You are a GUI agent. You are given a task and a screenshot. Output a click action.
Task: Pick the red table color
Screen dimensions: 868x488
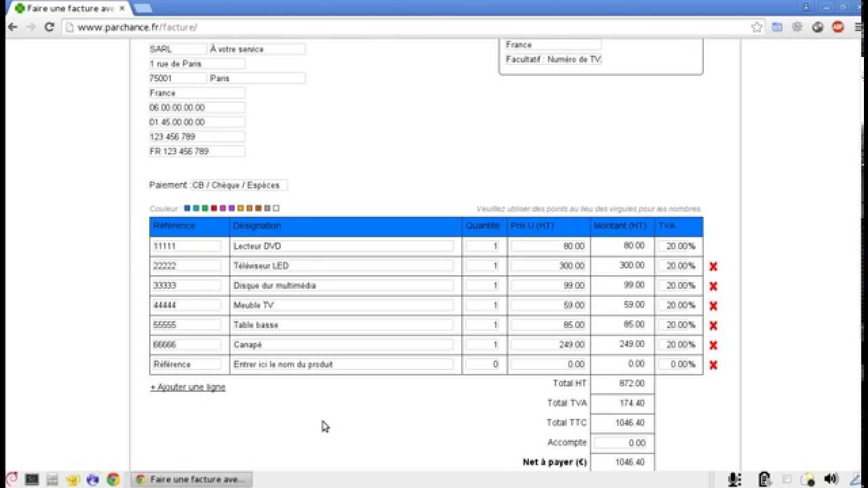tap(214, 209)
